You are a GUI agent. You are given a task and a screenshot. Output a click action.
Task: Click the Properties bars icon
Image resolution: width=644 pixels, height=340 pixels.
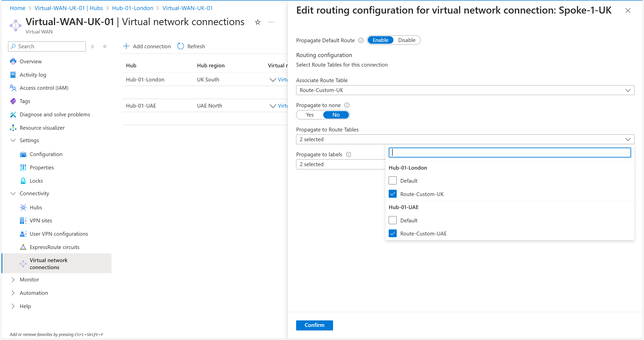click(x=23, y=167)
